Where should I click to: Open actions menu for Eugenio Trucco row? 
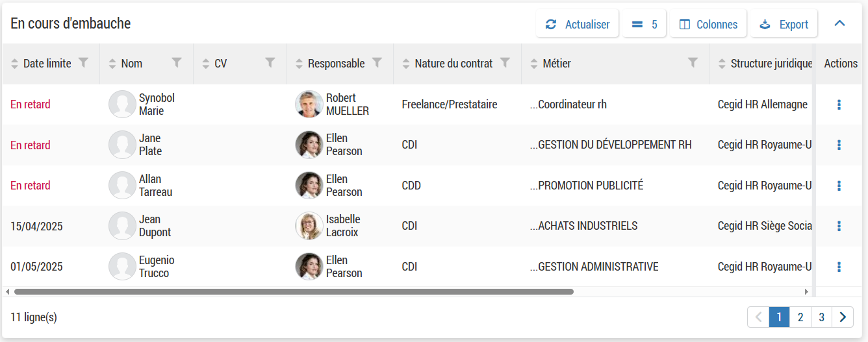[x=839, y=267]
